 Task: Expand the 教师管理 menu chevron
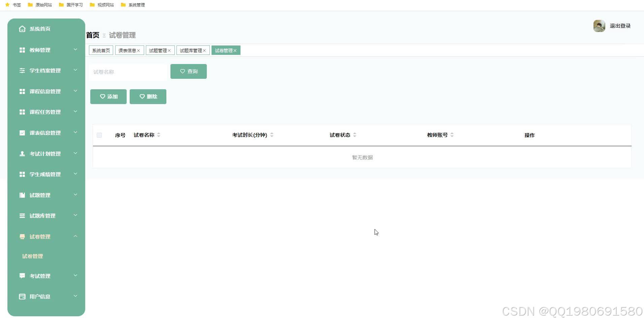[x=75, y=50]
